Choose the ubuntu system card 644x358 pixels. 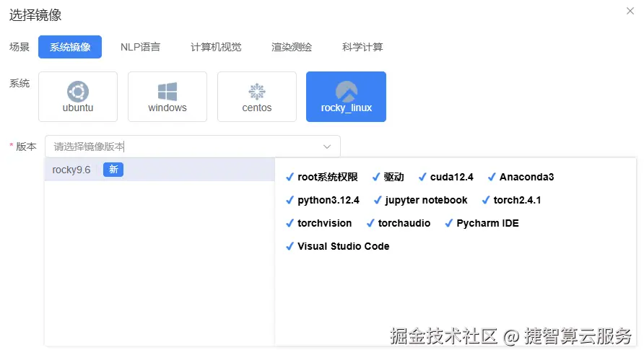pyautogui.click(x=78, y=97)
